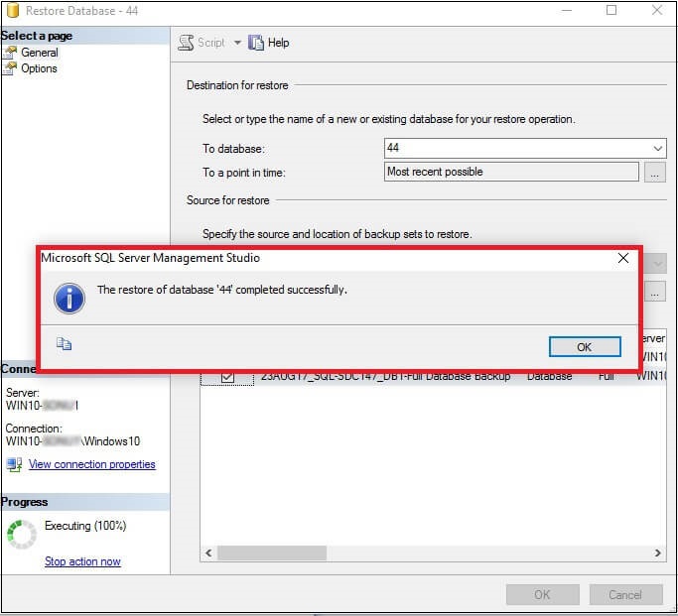
Task: Click the connection properties icon
Action: pyautogui.click(x=14, y=464)
